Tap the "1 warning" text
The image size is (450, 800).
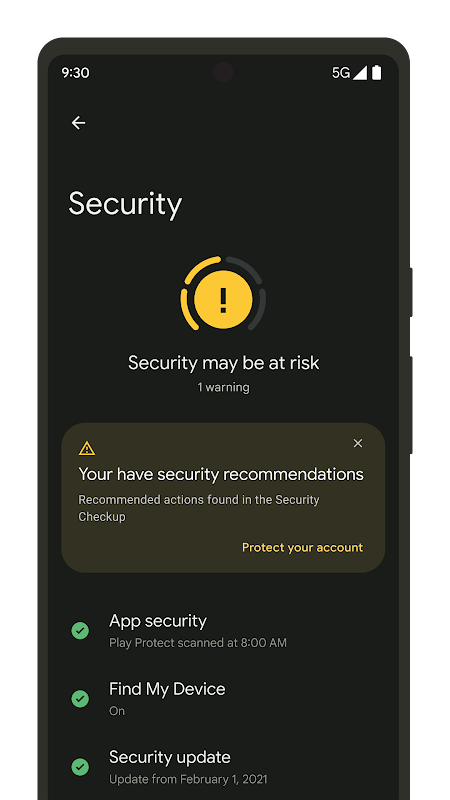coord(223,387)
